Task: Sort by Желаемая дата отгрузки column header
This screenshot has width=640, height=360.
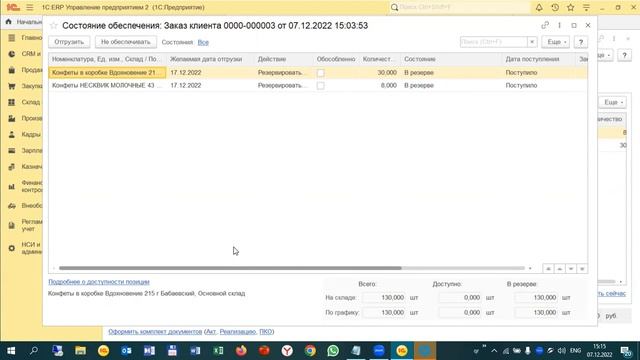Action: pyautogui.click(x=210, y=59)
